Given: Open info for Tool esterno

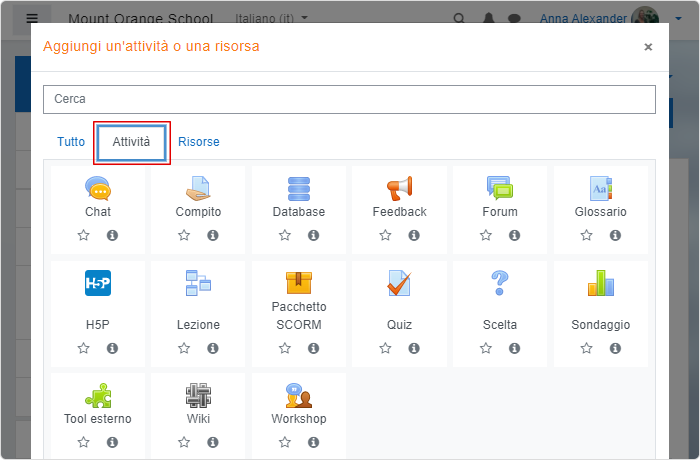Looking at the screenshot, I should [112, 442].
